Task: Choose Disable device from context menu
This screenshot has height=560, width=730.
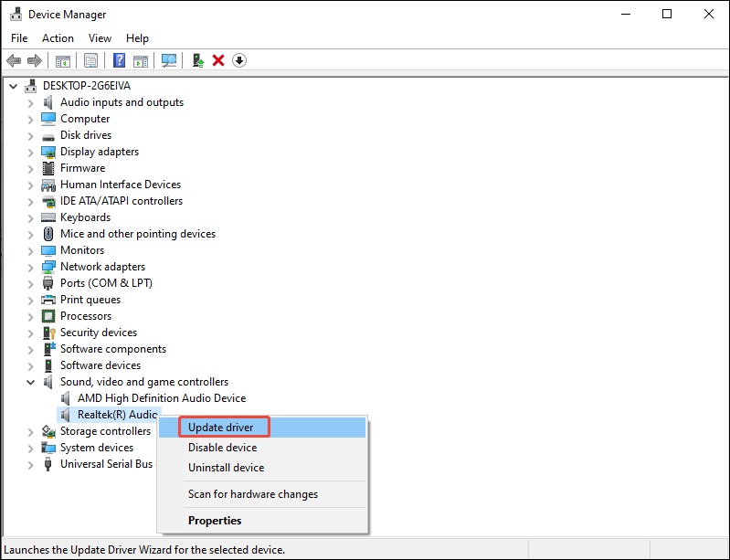Action: 262,448
